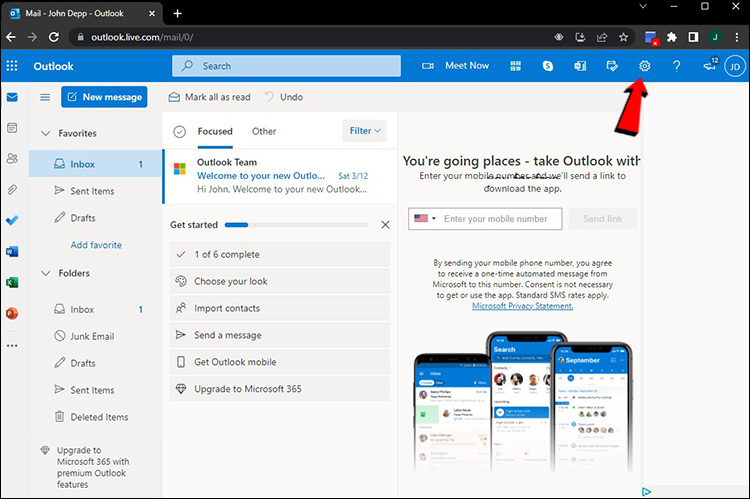Image resolution: width=750 pixels, height=499 pixels.
Task: Dismiss the Get started panel
Action: (385, 225)
